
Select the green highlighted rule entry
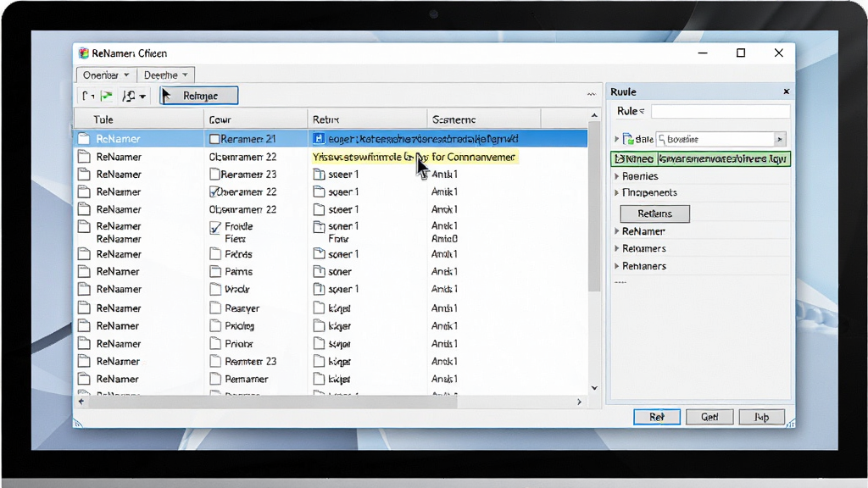700,159
